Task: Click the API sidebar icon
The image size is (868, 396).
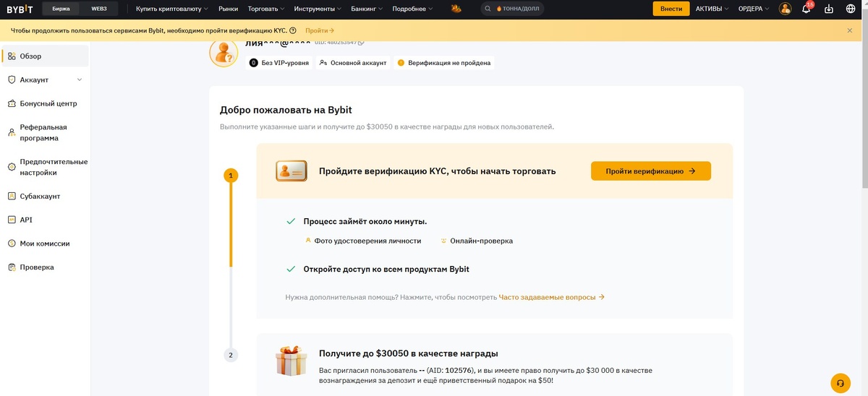Action: (x=12, y=220)
